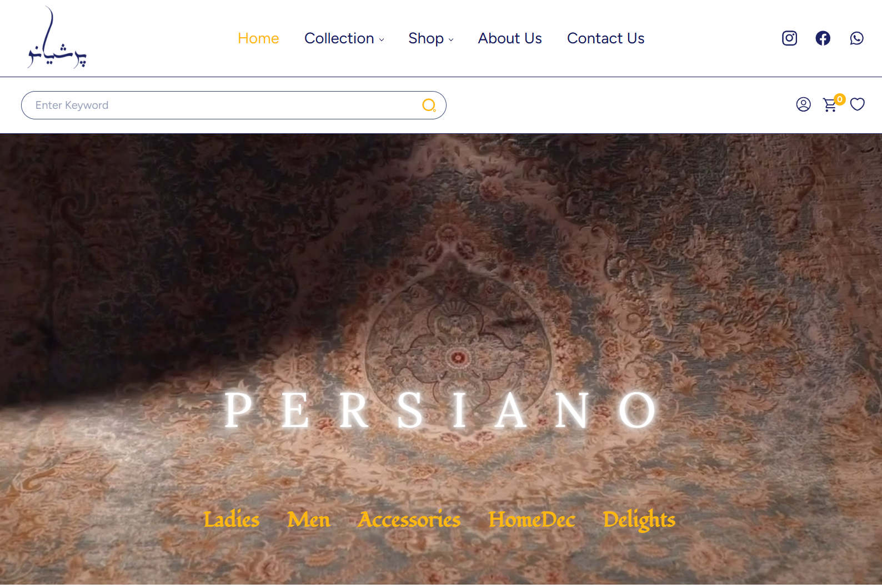The height and width of the screenshot is (588, 882).
Task: Open the Delights category link
Action: pyautogui.click(x=639, y=520)
